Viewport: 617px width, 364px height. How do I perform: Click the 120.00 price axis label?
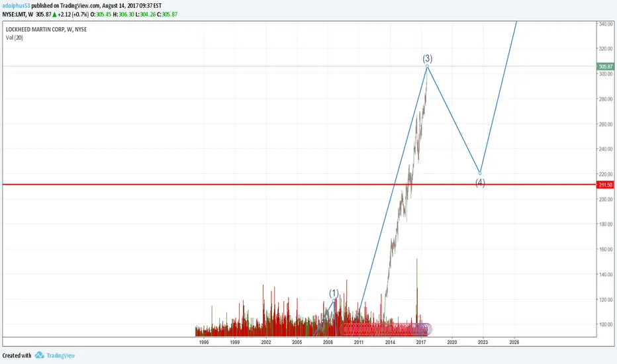[x=606, y=300]
